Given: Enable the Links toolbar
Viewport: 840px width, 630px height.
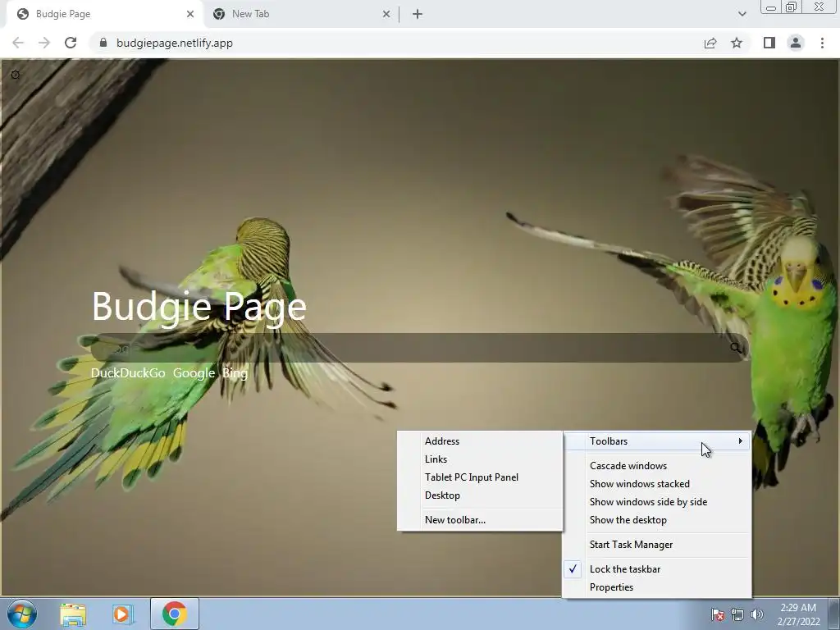Looking at the screenshot, I should [480, 459].
